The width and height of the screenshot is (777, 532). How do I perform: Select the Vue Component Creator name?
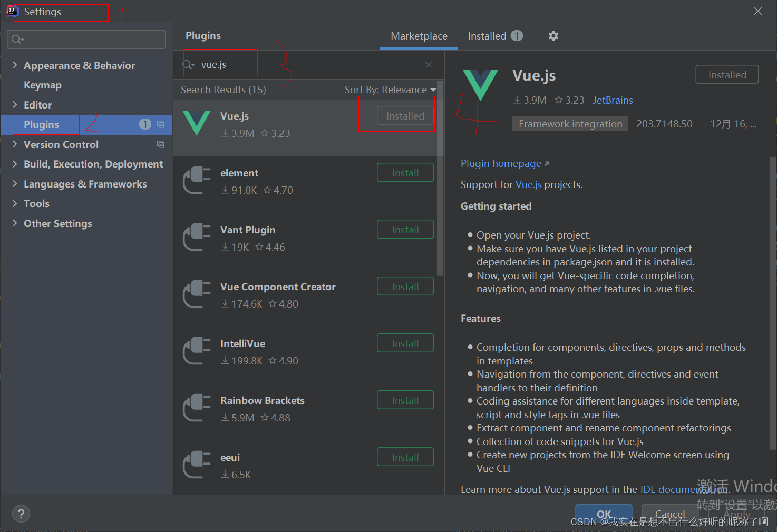click(x=278, y=287)
